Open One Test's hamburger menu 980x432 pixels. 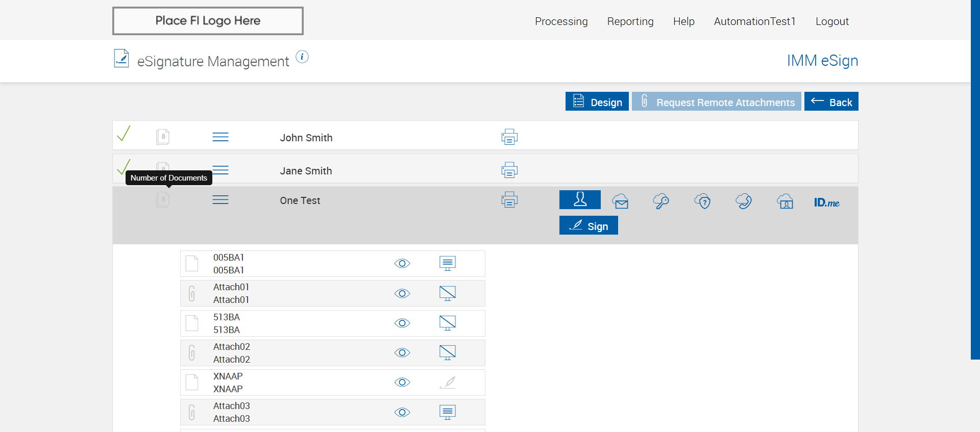click(x=220, y=199)
